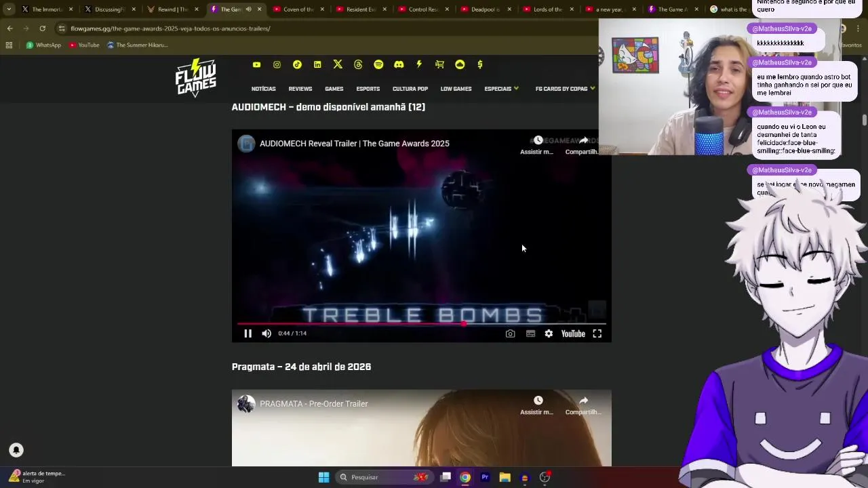Open Adobe Premiere Pro from taskbar
This screenshot has width=868, height=488.
485,477
